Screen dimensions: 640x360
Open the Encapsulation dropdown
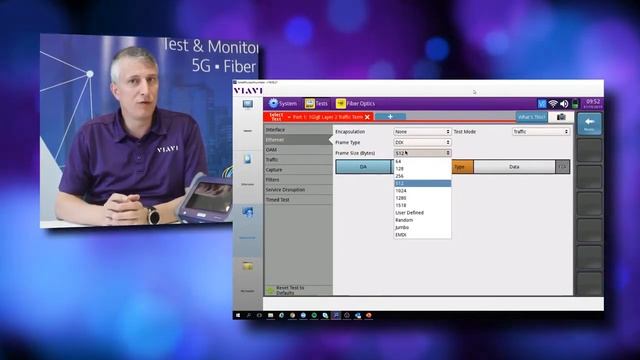[x=422, y=132]
